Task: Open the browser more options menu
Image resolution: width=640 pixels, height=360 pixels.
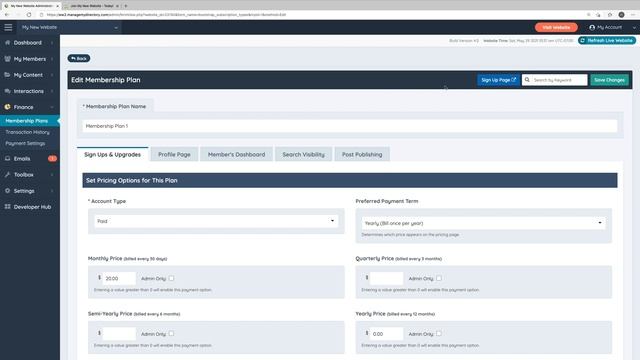Action: (x=633, y=15)
